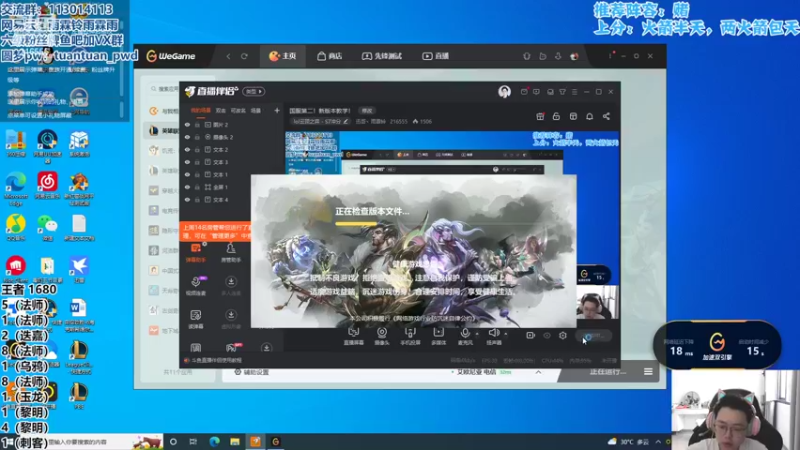The image size is (800, 450).
Task: Add a 摄像头 camera source
Action: pos(382,336)
